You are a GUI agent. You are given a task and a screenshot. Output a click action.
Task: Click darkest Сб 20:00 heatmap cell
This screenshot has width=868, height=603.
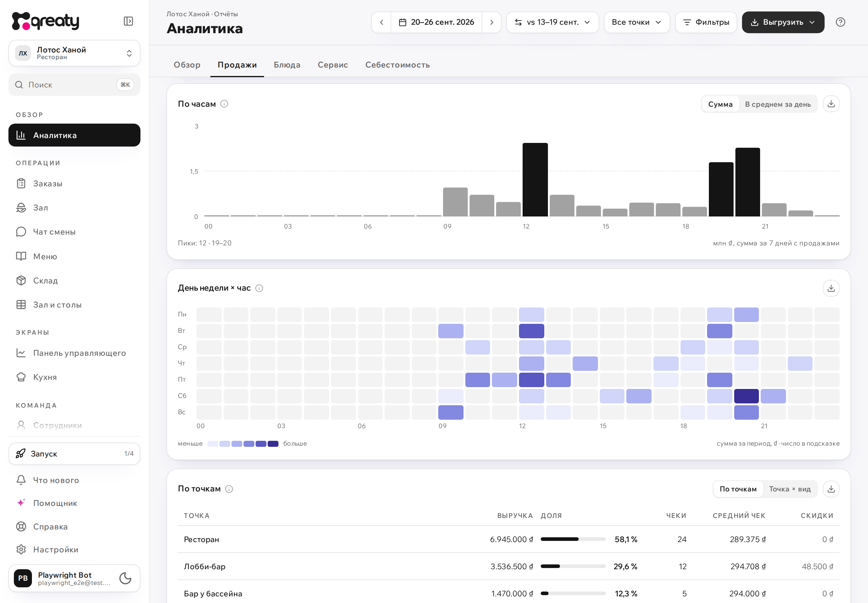point(746,396)
